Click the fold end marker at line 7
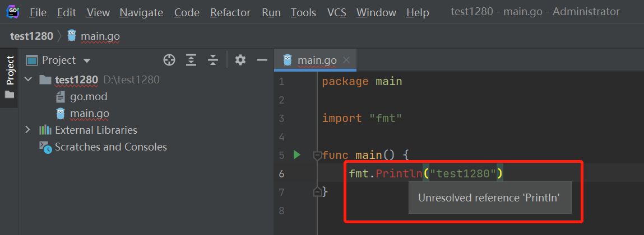Viewport: 644px width, 235px height. tap(317, 191)
